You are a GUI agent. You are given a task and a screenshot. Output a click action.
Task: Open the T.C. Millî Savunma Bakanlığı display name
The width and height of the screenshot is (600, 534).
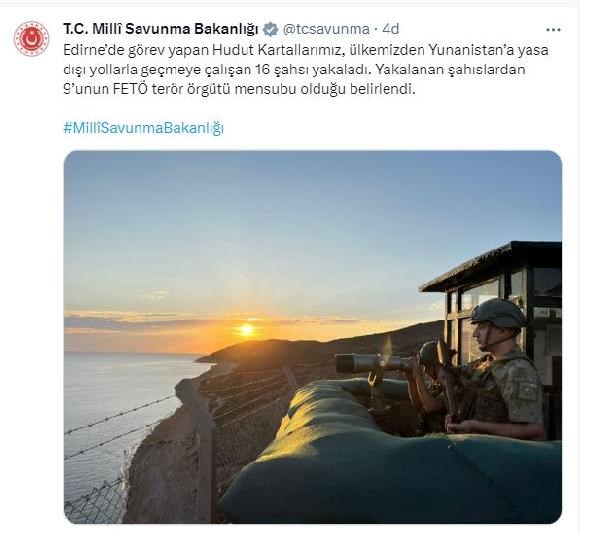161,29
